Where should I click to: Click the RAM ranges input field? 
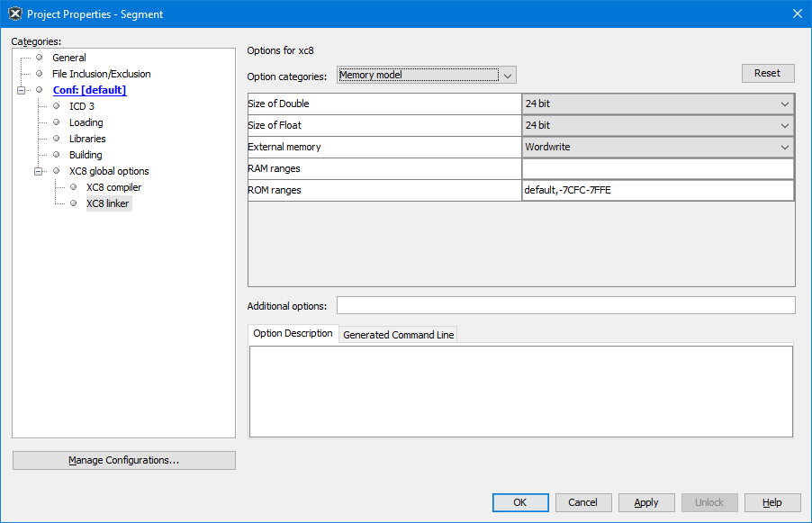coord(658,169)
